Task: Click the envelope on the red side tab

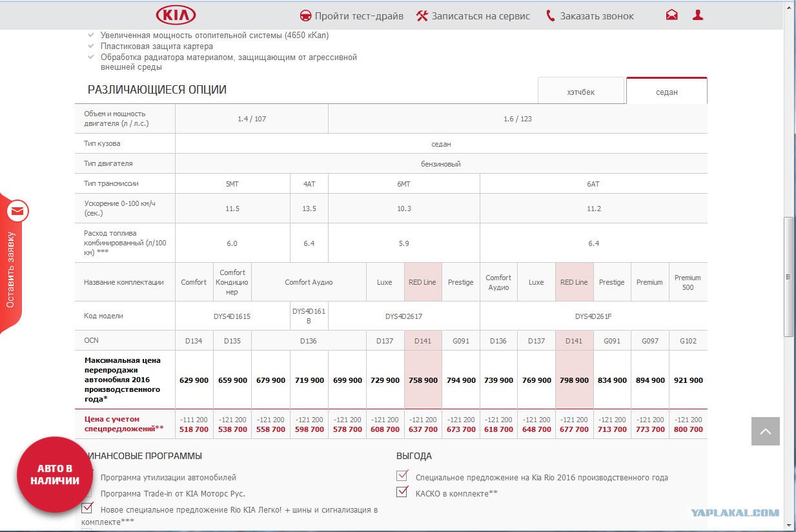Action: tap(17, 211)
